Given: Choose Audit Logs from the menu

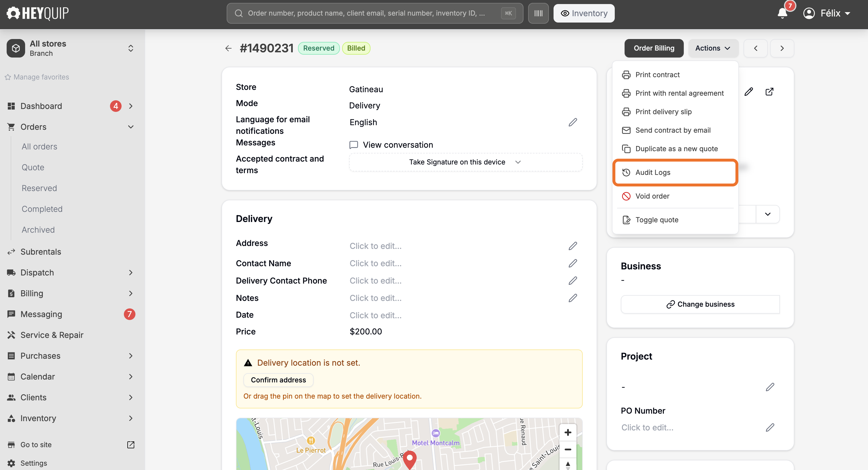Looking at the screenshot, I should 675,172.
